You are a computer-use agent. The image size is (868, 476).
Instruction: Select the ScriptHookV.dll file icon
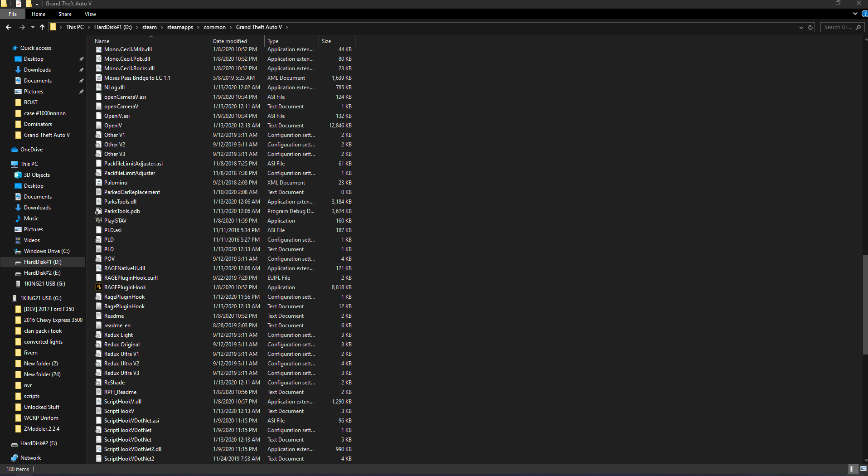(98, 402)
